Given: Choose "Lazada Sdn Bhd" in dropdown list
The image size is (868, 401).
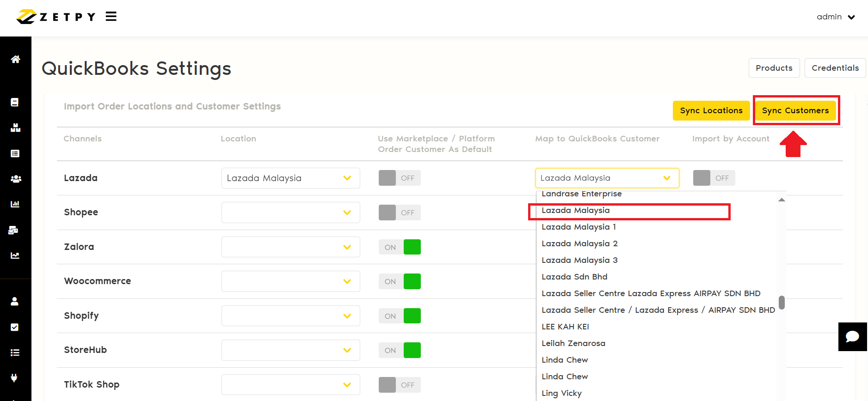Looking at the screenshot, I should pos(574,277).
